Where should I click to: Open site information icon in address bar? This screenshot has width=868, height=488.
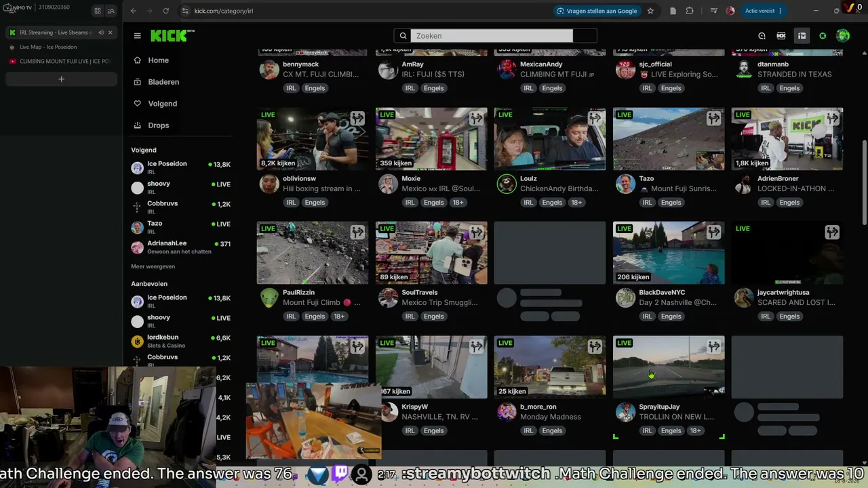point(185,11)
